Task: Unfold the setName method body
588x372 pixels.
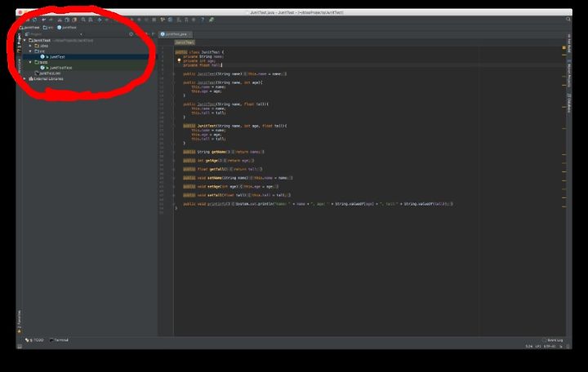Action: pos(174,178)
